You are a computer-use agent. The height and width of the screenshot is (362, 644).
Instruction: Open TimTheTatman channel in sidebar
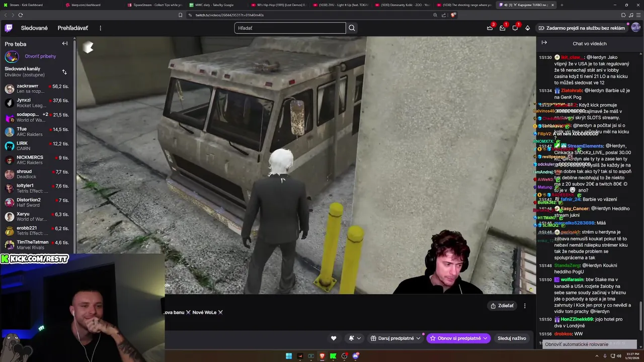click(37, 245)
